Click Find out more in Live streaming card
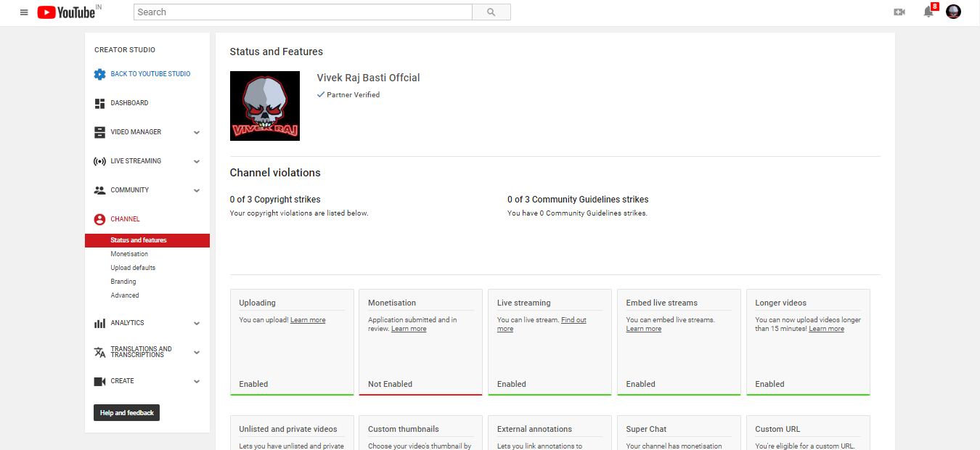The height and width of the screenshot is (450, 980). click(573, 320)
